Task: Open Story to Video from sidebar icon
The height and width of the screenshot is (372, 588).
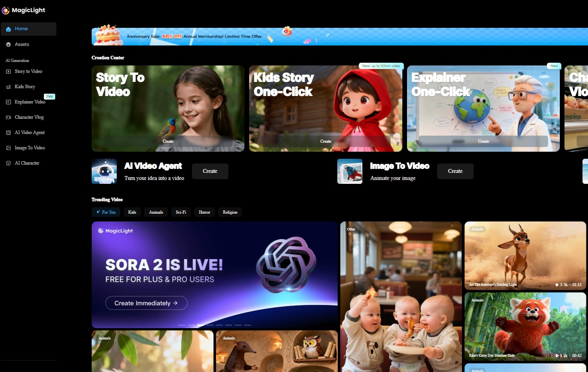Action: [8, 71]
